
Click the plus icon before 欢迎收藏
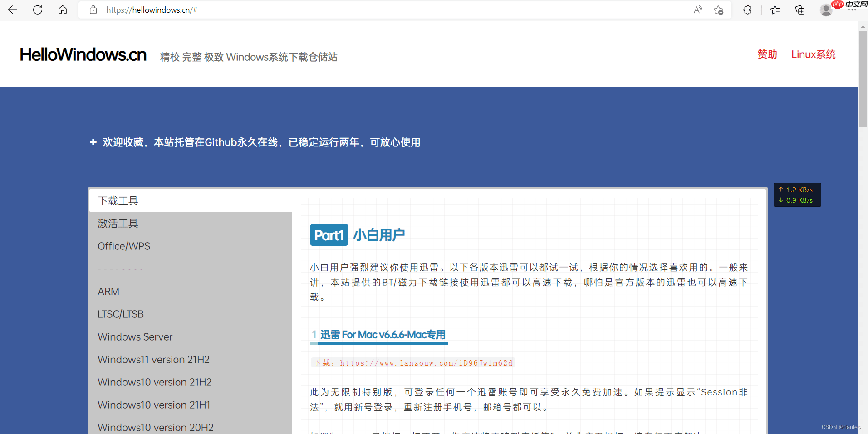tap(93, 142)
